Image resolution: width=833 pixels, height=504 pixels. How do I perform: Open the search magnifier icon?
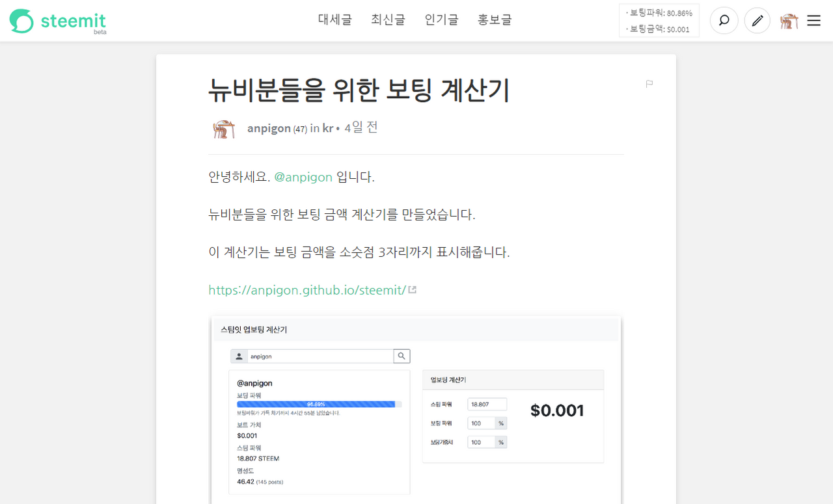724,21
